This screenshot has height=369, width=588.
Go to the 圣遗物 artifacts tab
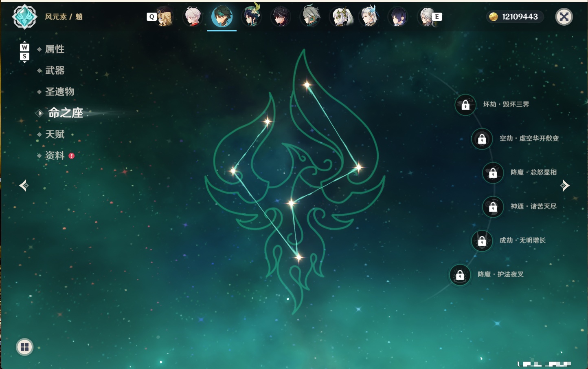(x=59, y=92)
